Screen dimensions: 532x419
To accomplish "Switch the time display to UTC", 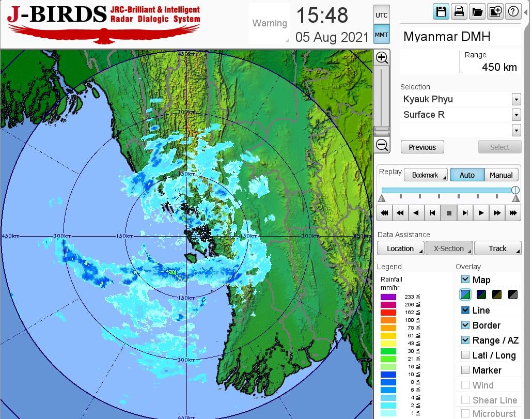I will tap(381, 15).
